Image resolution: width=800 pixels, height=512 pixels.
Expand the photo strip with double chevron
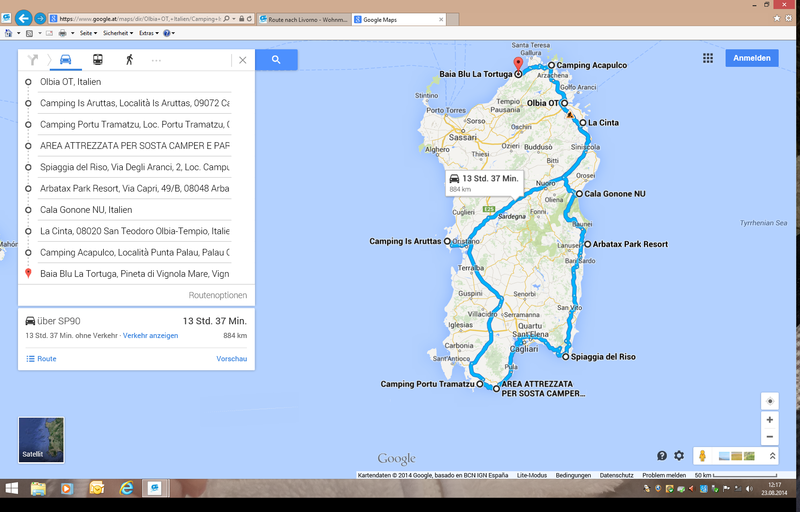(772, 456)
